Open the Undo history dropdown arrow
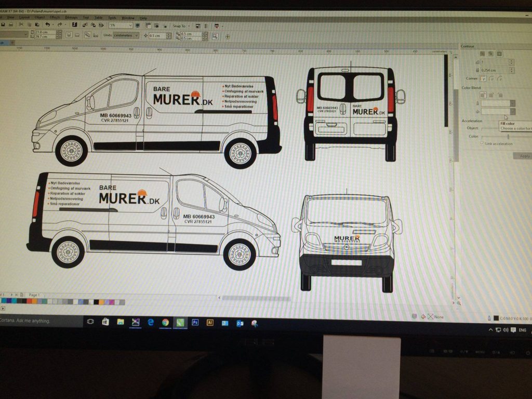Viewport: 532px width, 399px height. coord(53,25)
